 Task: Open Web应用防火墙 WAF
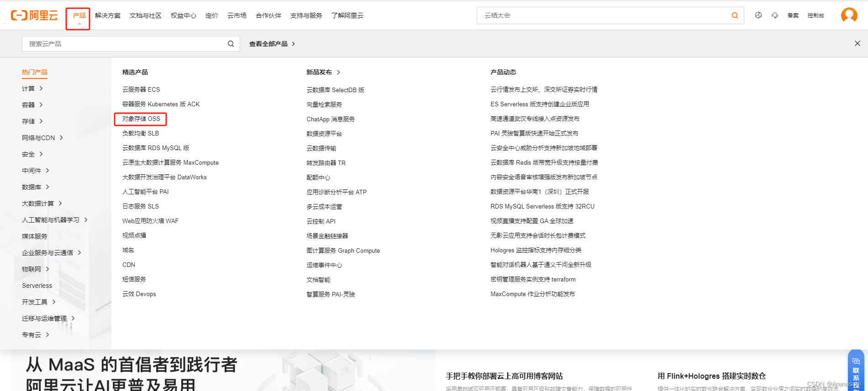pos(150,221)
